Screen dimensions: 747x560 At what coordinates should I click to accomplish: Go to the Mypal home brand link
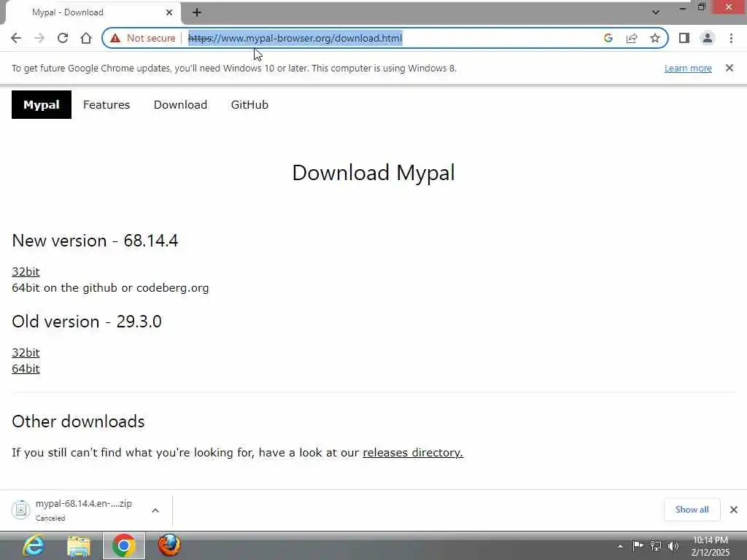click(x=42, y=105)
